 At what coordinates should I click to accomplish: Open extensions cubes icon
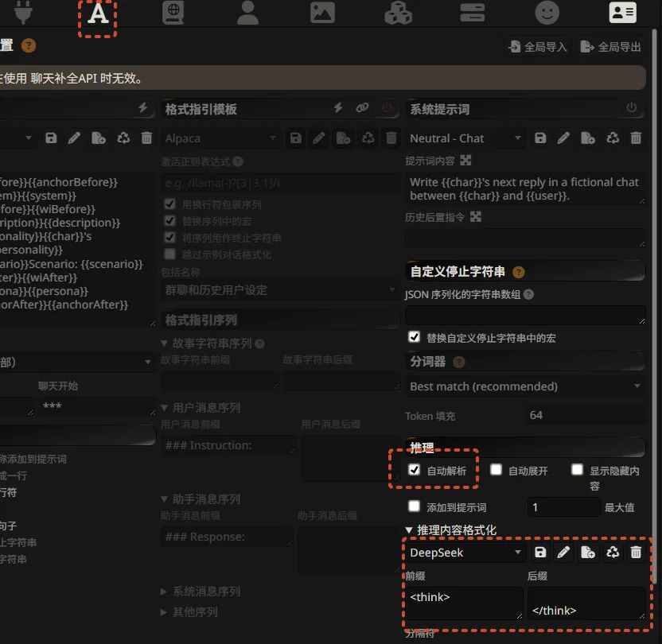398,13
